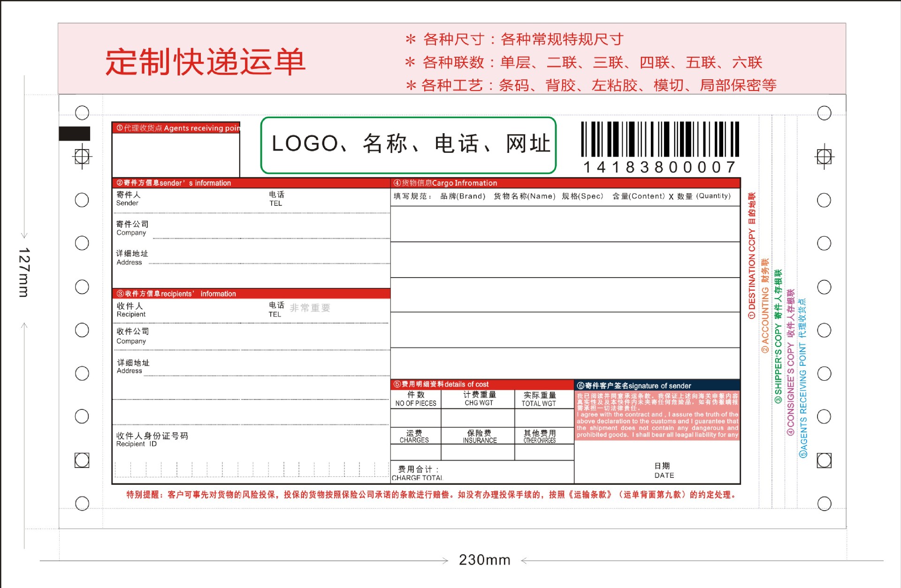Click the red 特别提醒 reminder line
This screenshot has width=901, height=588.
click(x=431, y=495)
